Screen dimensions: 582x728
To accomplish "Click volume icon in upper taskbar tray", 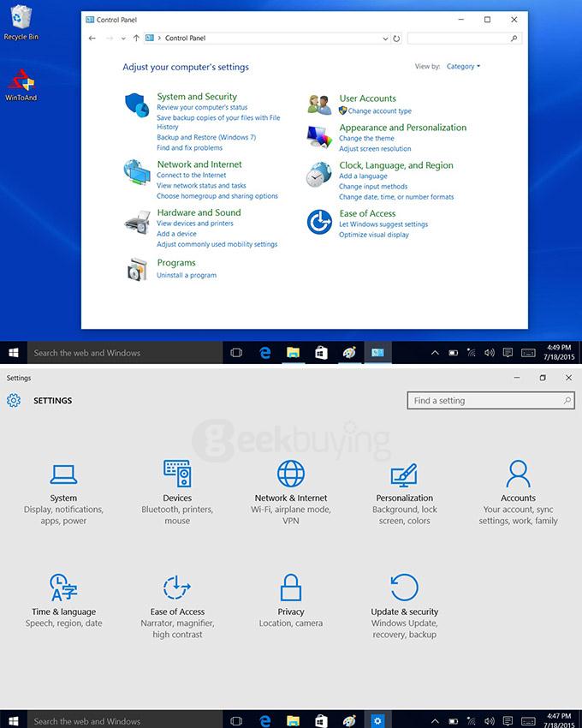I will click(490, 353).
